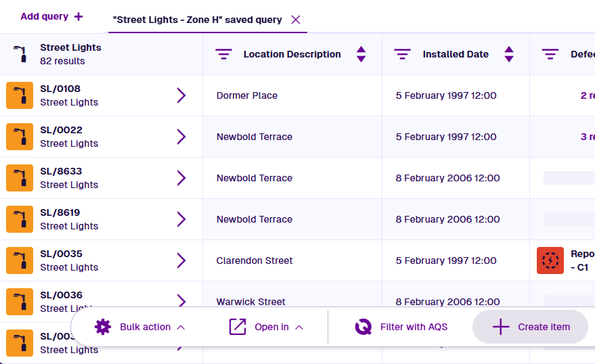595x364 pixels.
Task: Open SL/8633 item chevron
Action: (181, 178)
